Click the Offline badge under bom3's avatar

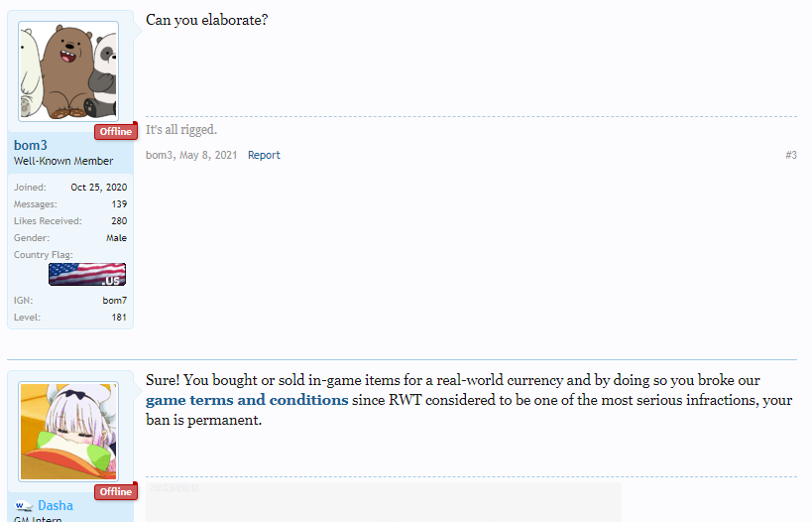(x=115, y=132)
